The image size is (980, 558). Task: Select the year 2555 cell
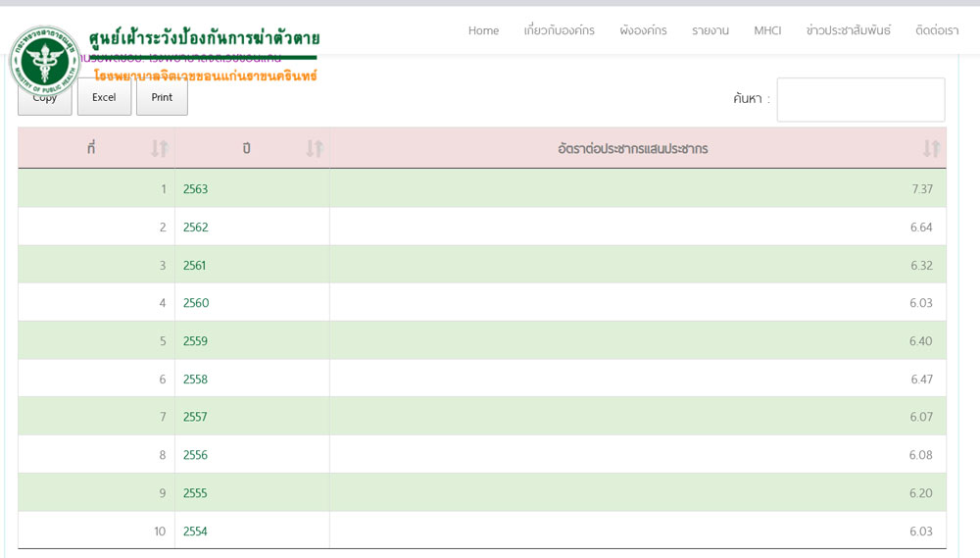pos(253,493)
